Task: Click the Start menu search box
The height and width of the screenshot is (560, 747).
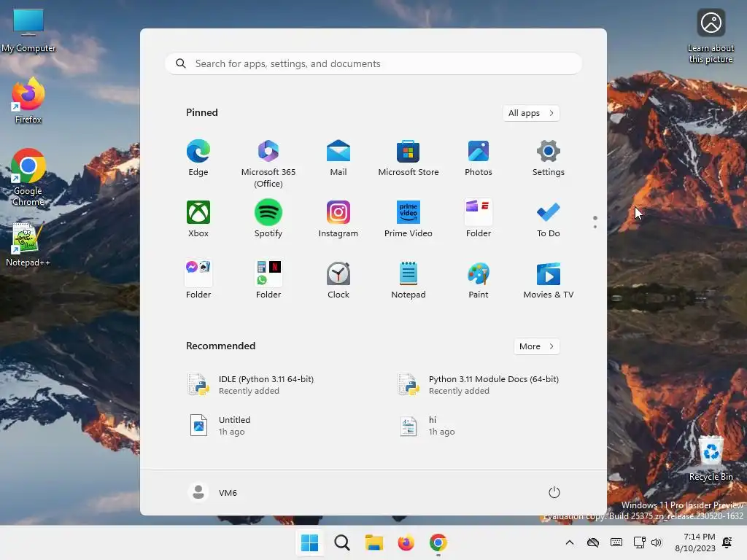Action: coord(373,64)
